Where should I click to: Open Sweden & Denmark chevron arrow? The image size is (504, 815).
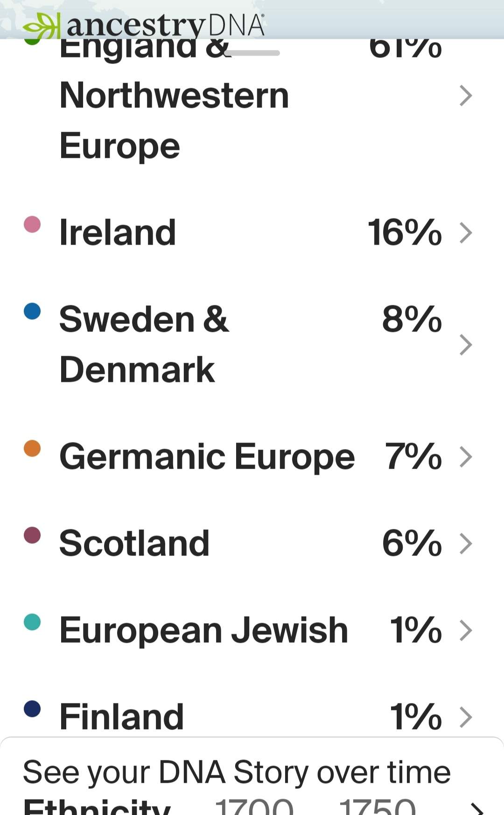click(x=466, y=344)
